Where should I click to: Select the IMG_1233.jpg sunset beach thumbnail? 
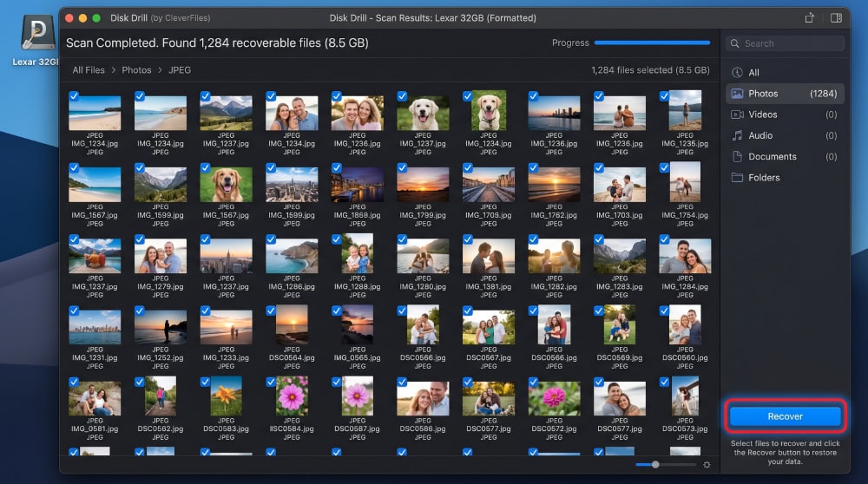tap(226, 327)
